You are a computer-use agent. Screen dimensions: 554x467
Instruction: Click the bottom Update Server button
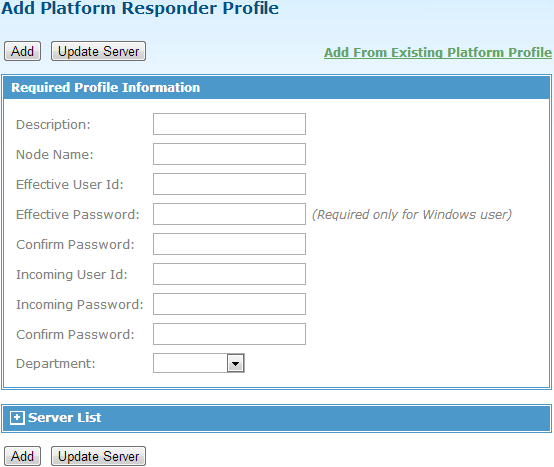(x=98, y=456)
